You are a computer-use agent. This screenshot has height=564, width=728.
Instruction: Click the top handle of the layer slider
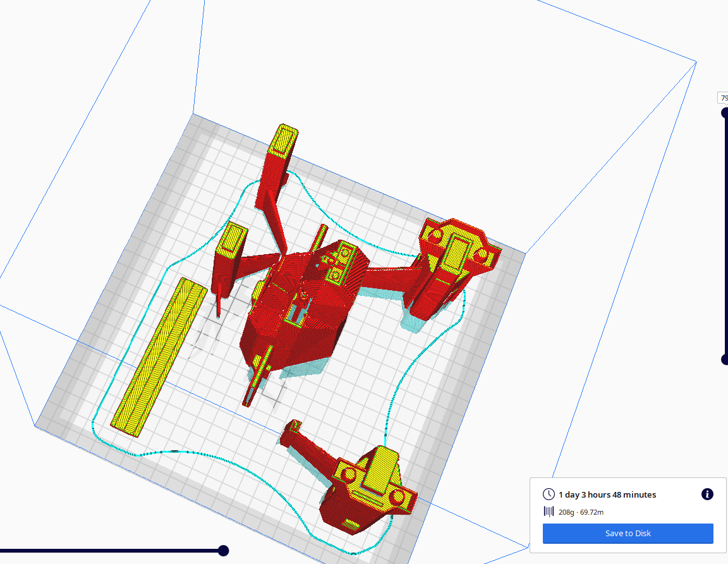pyautogui.click(x=725, y=111)
